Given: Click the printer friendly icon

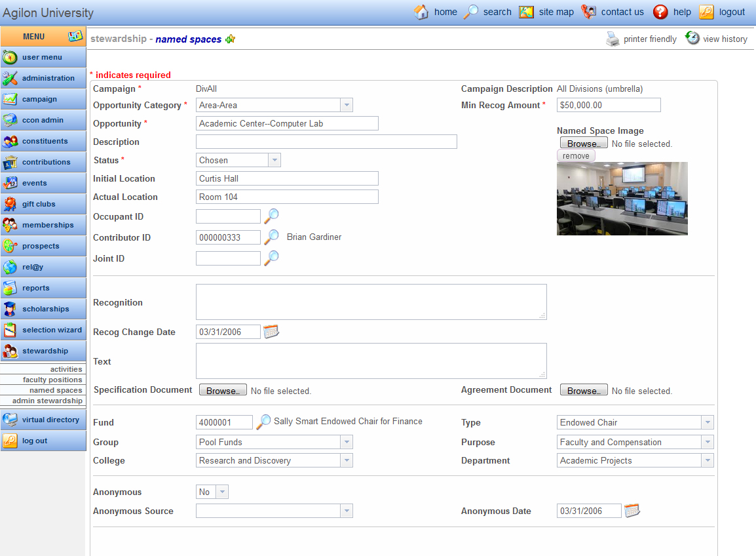Looking at the screenshot, I should pos(612,38).
